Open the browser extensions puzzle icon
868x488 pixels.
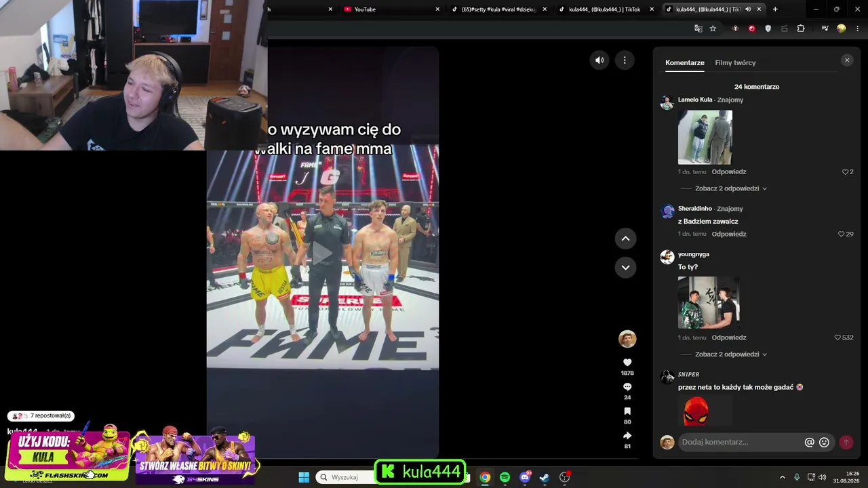click(801, 28)
